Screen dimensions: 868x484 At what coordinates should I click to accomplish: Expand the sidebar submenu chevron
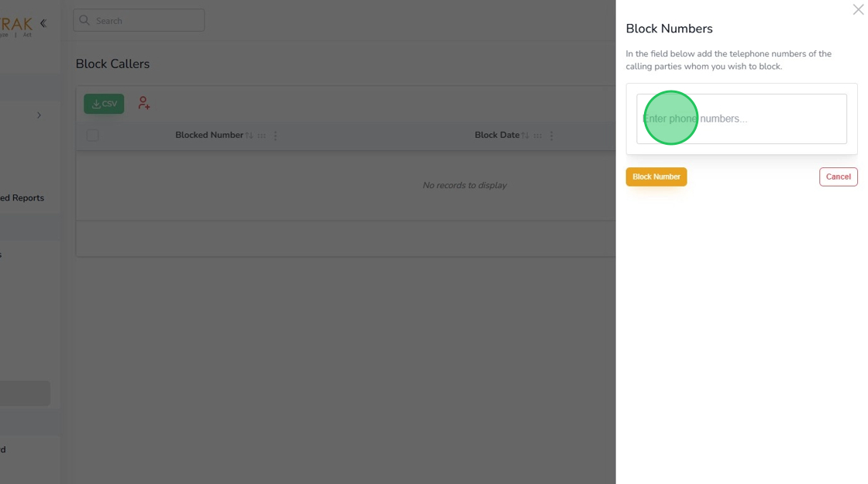(x=39, y=115)
